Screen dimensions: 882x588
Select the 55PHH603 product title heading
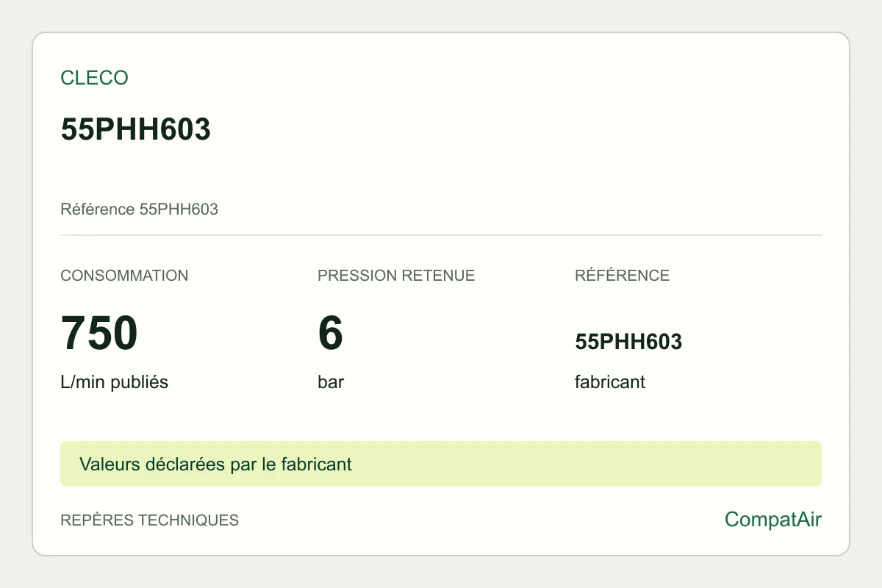click(x=136, y=129)
